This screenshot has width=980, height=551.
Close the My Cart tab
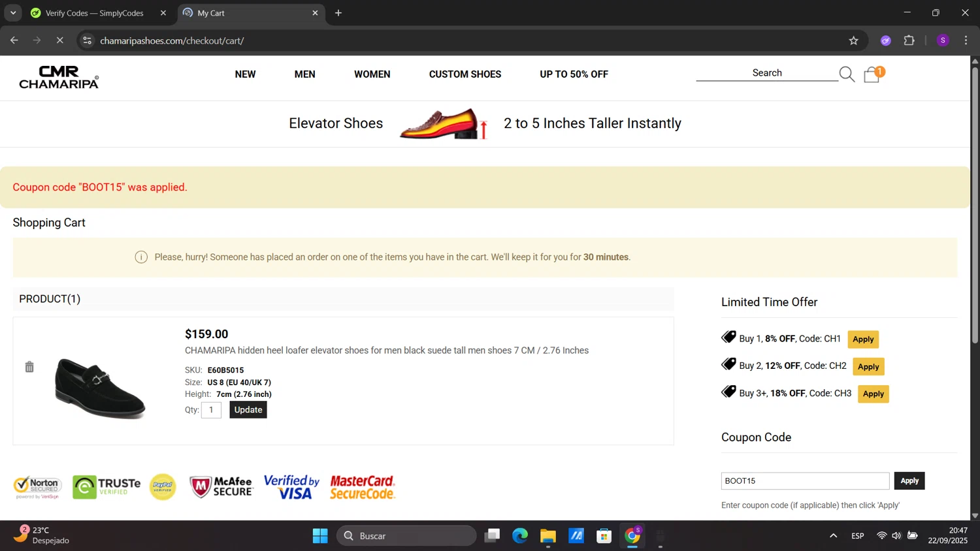coord(315,13)
